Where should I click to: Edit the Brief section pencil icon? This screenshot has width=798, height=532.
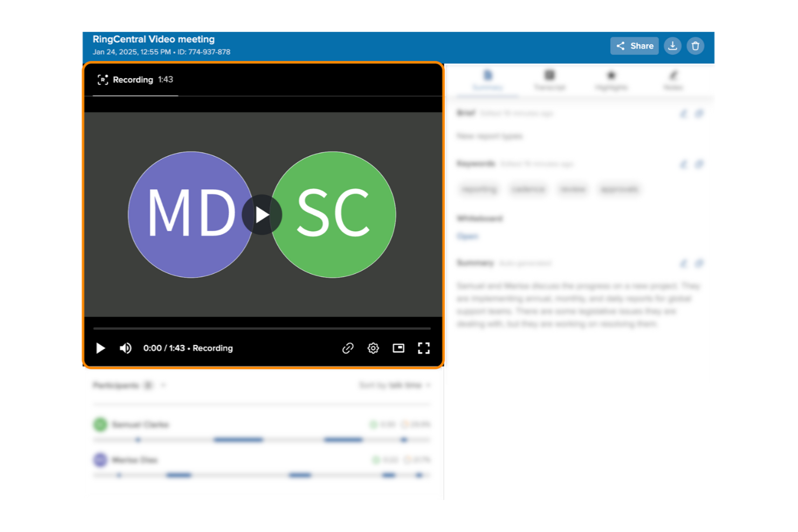coord(684,114)
